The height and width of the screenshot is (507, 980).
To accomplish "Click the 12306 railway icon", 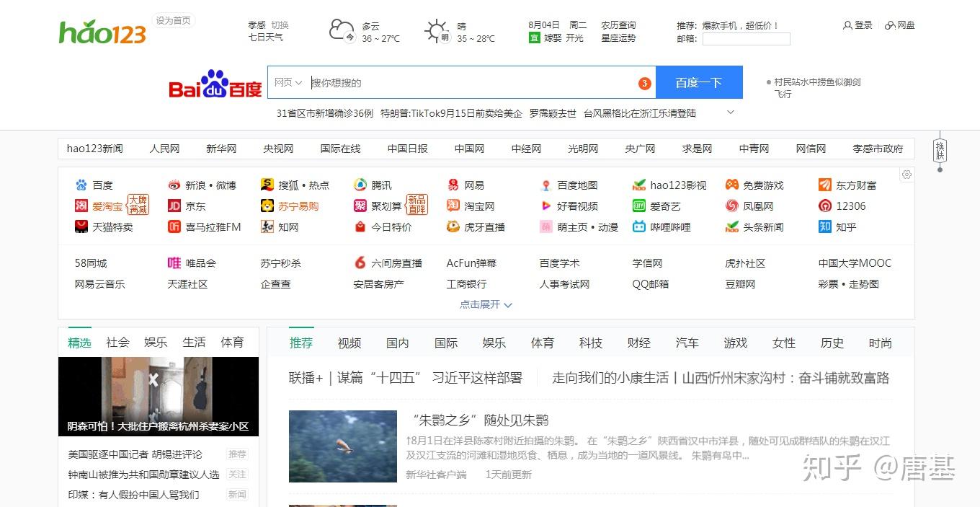I will 825,206.
